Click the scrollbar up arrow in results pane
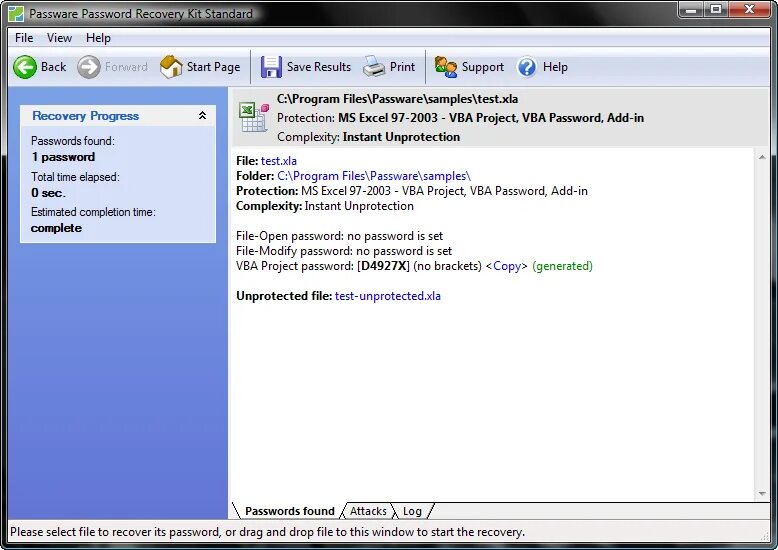Image resolution: width=778 pixels, height=550 pixels. pyautogui.click(x=762, y=157)
